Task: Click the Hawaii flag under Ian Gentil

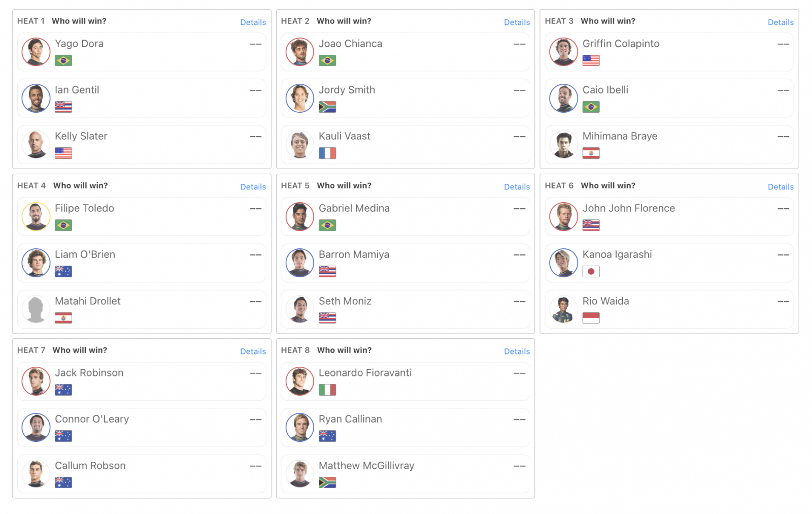Action: point(63,107)
